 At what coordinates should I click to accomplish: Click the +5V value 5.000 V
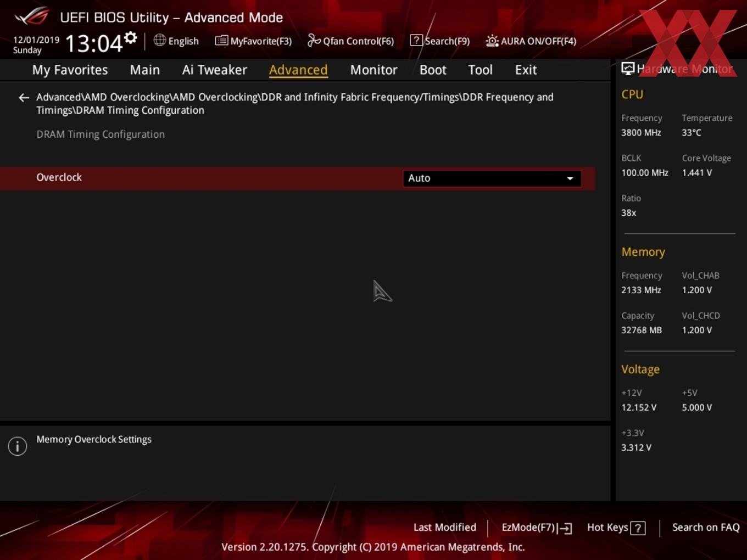(697, 407)
